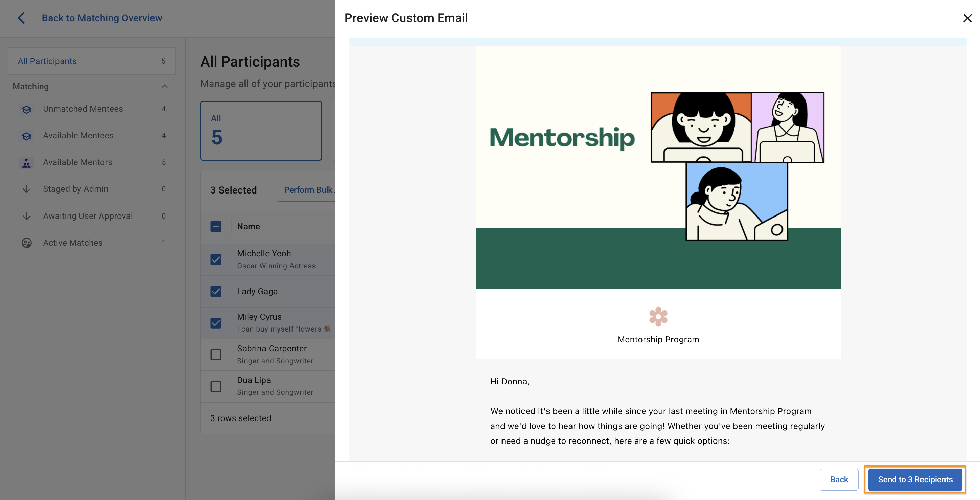Click the back arrow icon
Viewport: 980px width, 500px height.
pyautogui.click(x=21, y=18)
